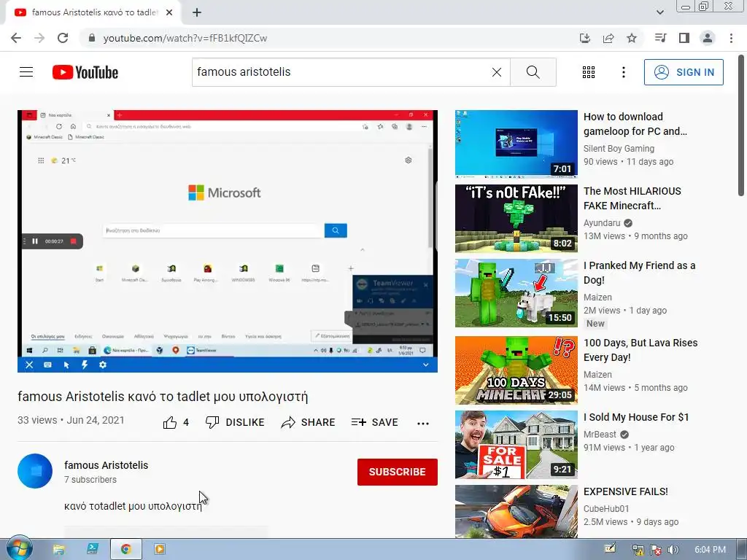Screen dimensions: 747x560
Task: Go back with the browser back arrow
Action: (16, 38)
